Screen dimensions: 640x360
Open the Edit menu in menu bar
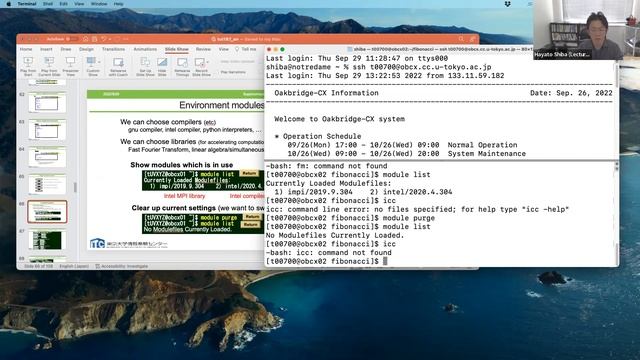pyautogui.click(x=63, y=4)
